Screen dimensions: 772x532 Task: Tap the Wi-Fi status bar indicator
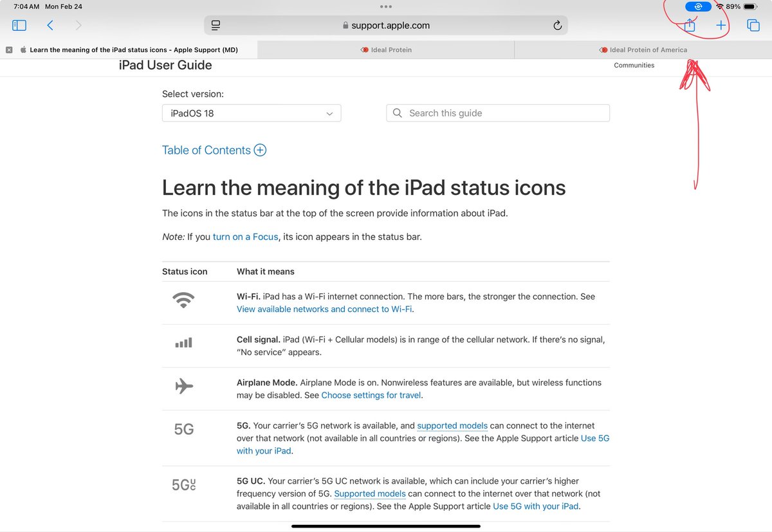pos(719,6)
